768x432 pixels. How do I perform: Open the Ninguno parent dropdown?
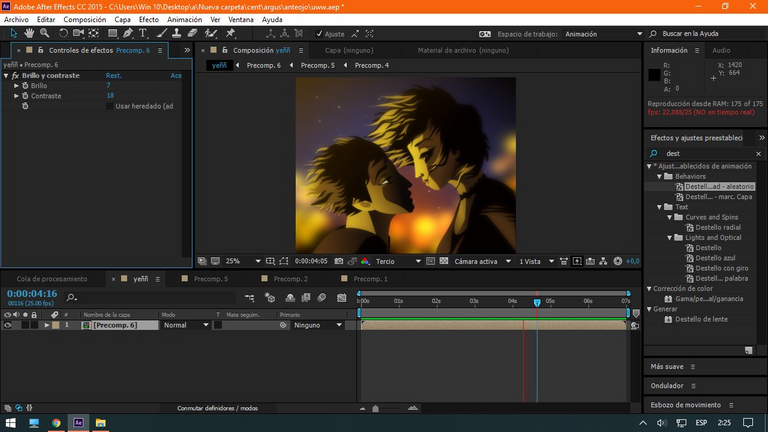317,325
